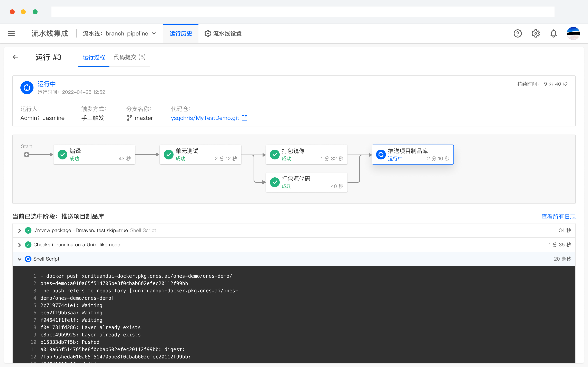Click the external link icon beside MyTestDemo.git
Image resolution: width=588 pixels, height=367 pixels.
click(245, 118)
